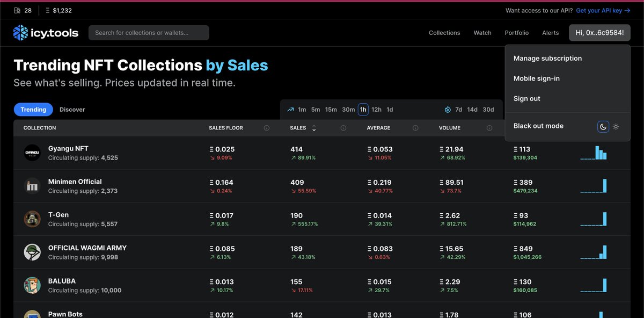This screenshot has width=644, height=318.
Task: Click OFFICIAL WAGMI ARMY avatar
Action: point(32,252)
